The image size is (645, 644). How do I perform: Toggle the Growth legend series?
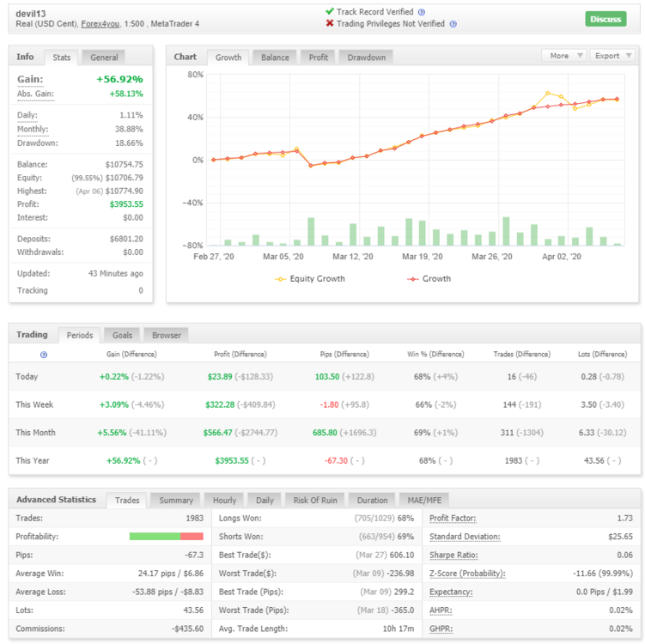coord(429,279)
